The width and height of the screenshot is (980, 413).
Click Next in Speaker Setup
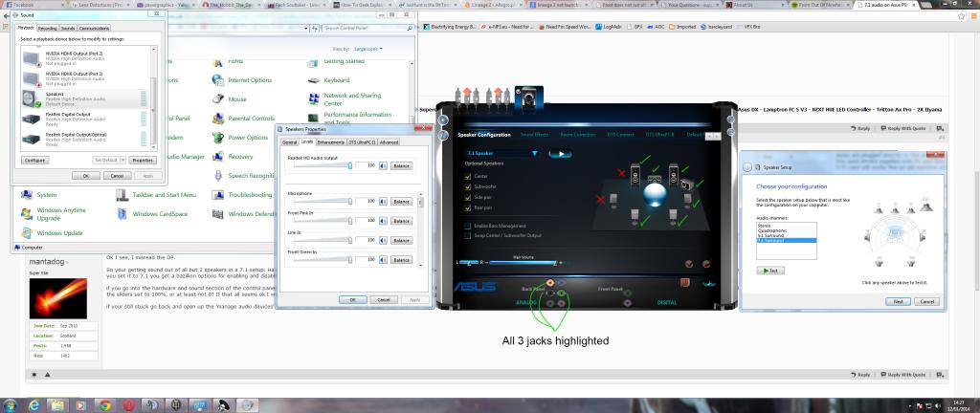click(898, 301)
